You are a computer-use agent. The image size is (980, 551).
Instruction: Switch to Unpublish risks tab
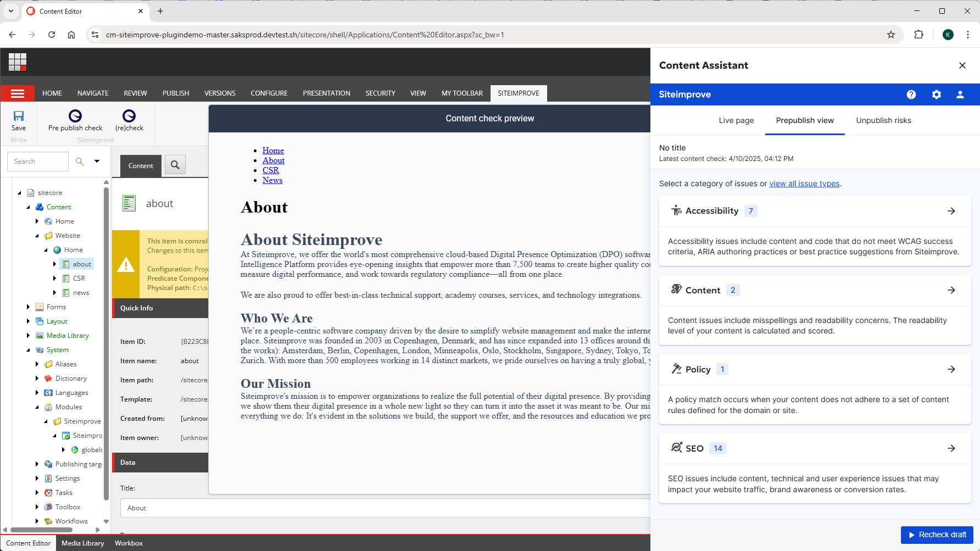point(883,120)
